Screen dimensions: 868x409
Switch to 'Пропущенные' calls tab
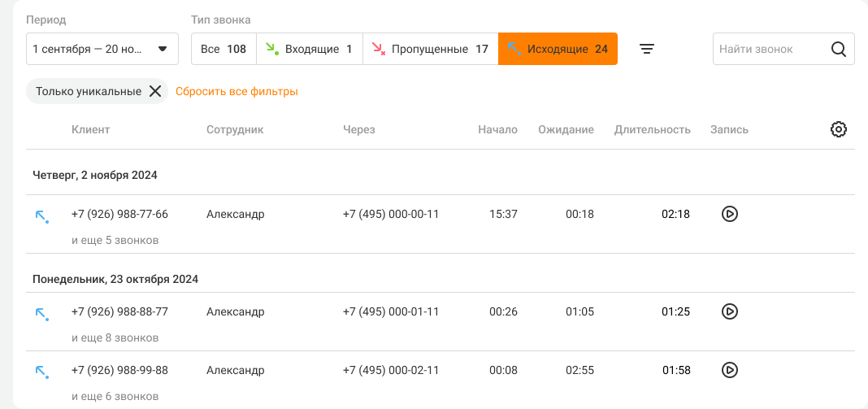[430, 49]
